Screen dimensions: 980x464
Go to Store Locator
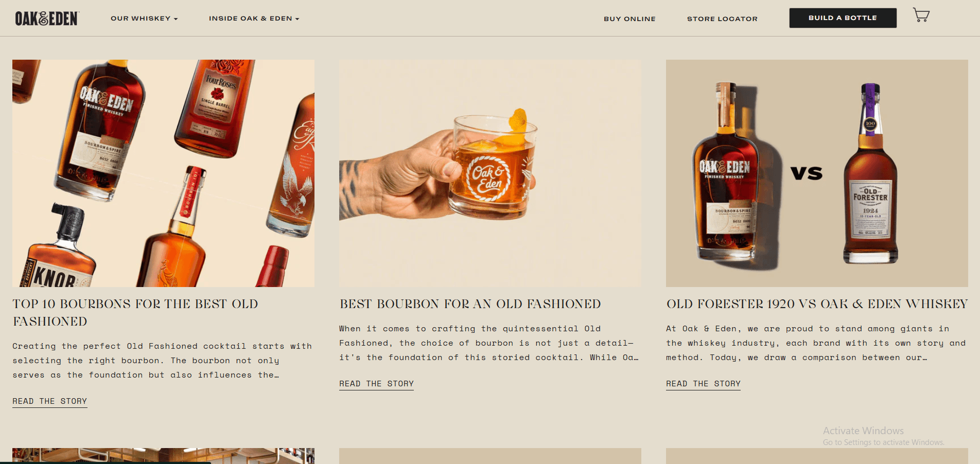[x=722, y=19]
